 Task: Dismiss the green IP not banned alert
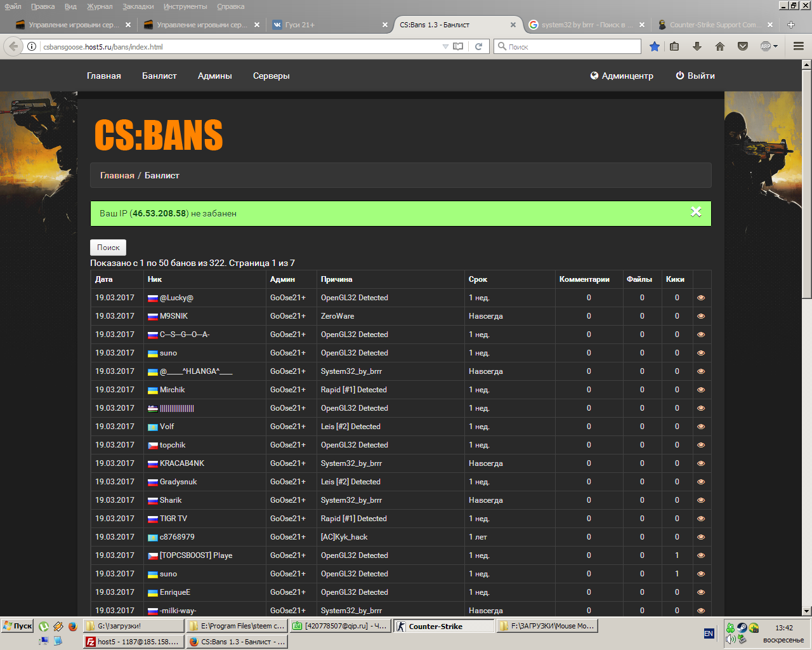696,212
